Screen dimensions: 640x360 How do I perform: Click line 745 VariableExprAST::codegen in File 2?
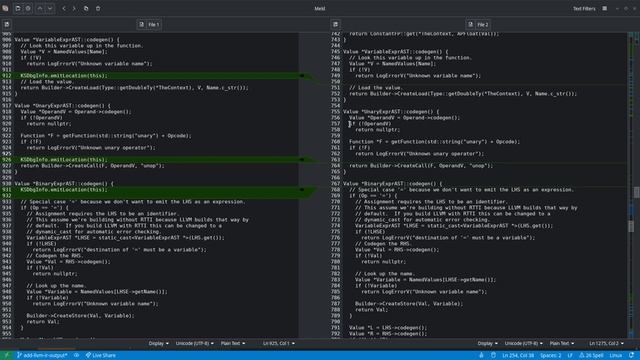click(396, 52)
